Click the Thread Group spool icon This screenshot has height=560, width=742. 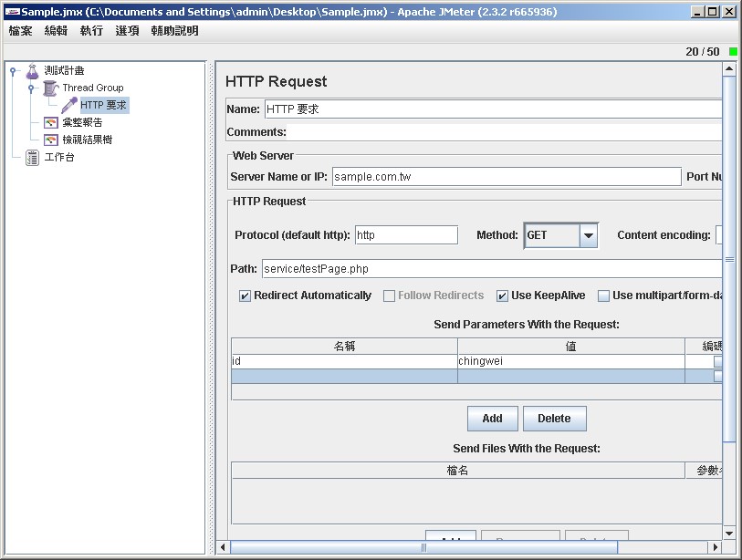[50, 88]
